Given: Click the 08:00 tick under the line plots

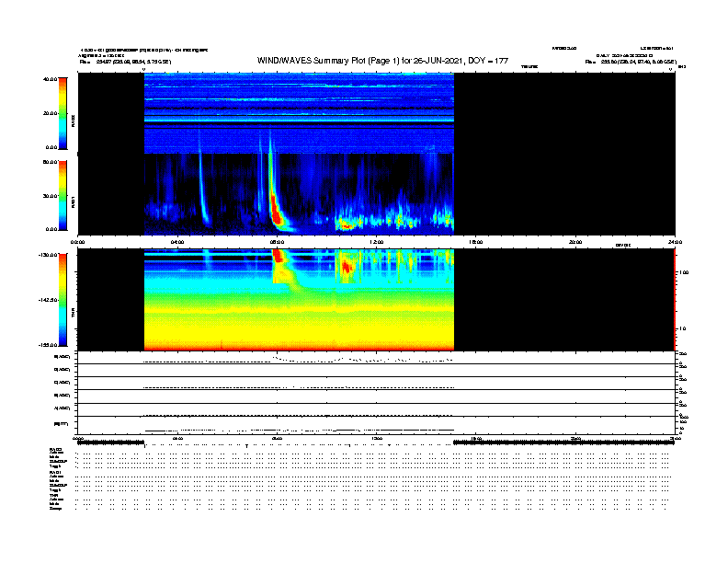Looking at the screenshot, I should 277,438.
